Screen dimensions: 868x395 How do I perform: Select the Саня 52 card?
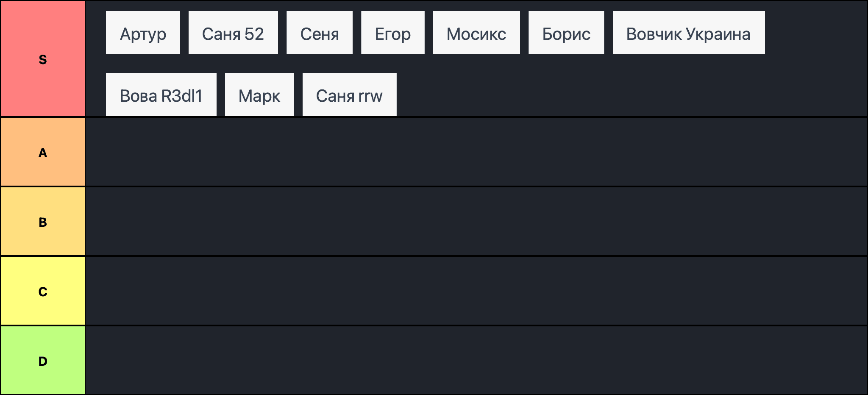(233, 33)
